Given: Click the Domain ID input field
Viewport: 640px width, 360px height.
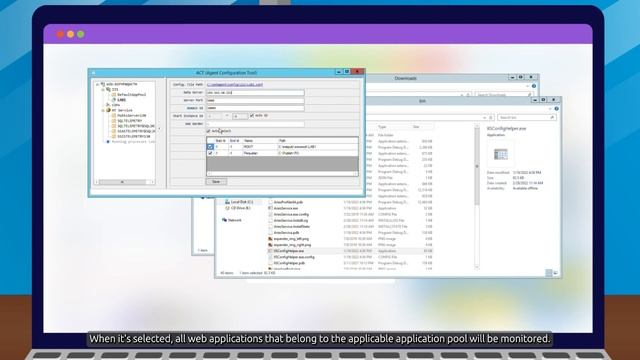Looking at the screenshot, I should (255, 108).
